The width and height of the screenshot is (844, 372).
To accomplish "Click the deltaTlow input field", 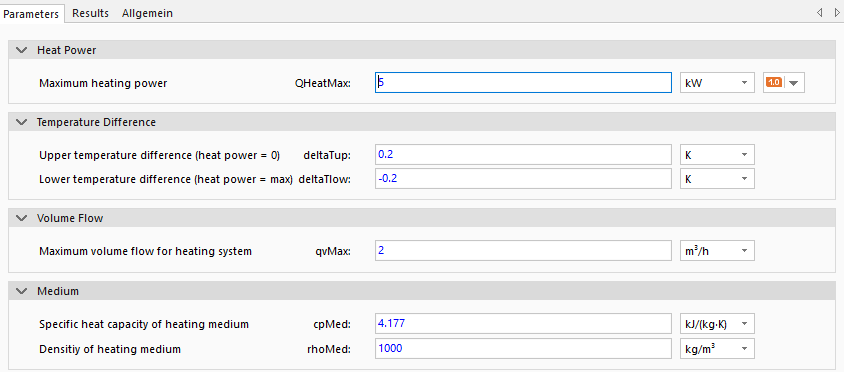I will pyautogui.click(x=523, y=179).
